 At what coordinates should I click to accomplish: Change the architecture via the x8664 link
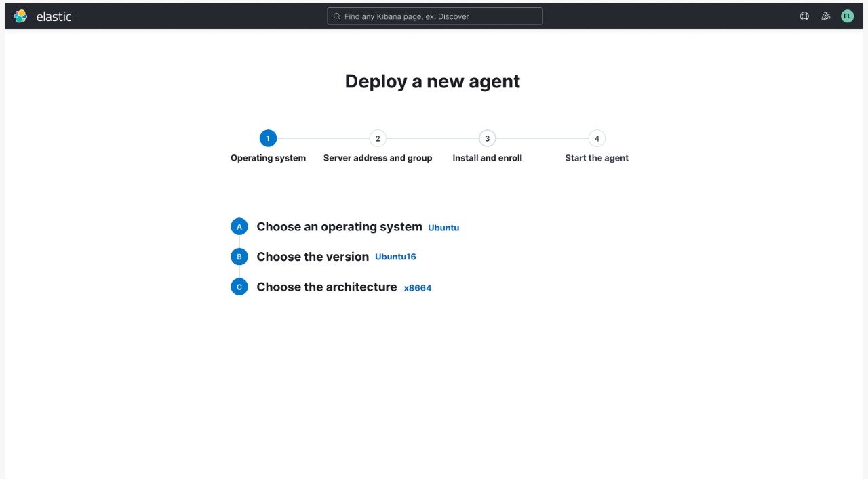point(418,287)
